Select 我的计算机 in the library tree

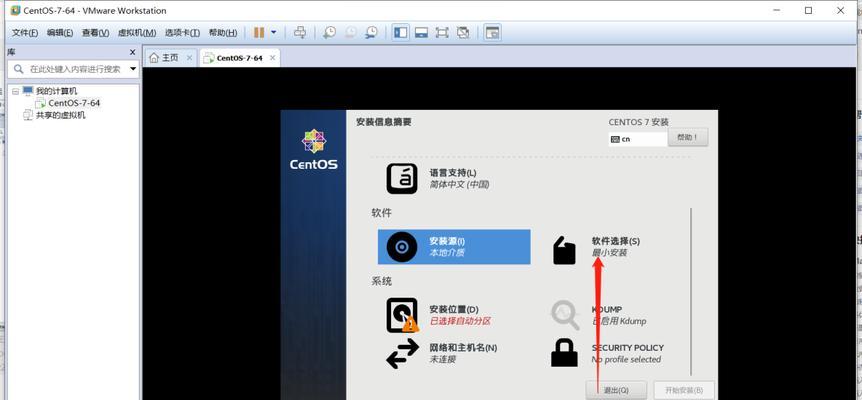(x=57, y=91)
